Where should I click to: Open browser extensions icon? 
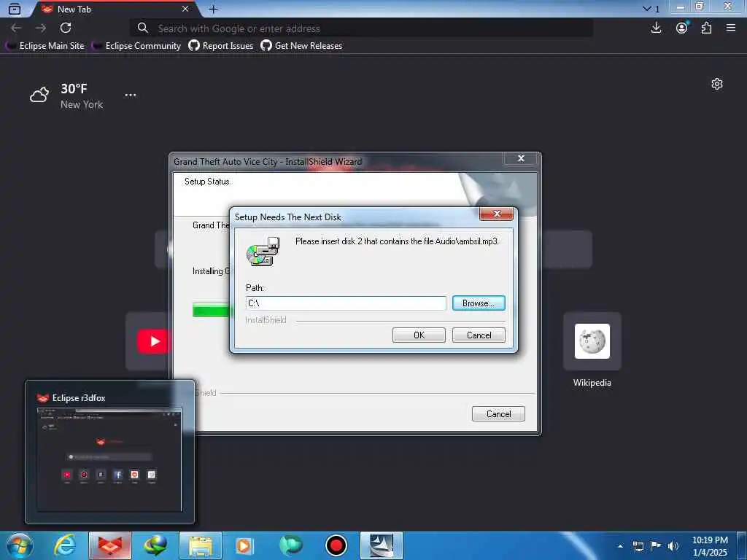(x=706, y=28)
